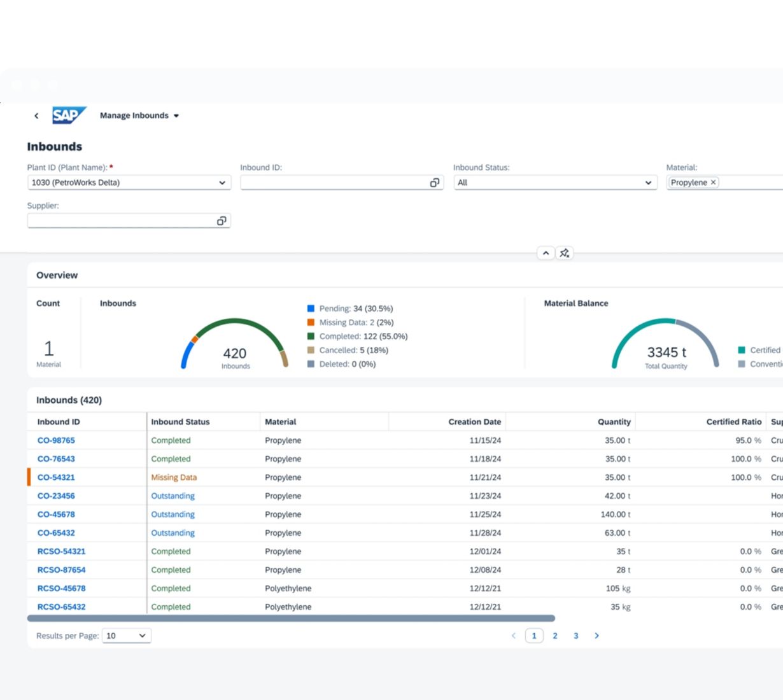Switch to page 2 of inbounds
This screenshot has height=700, width=783.
(x=555, y=636)
